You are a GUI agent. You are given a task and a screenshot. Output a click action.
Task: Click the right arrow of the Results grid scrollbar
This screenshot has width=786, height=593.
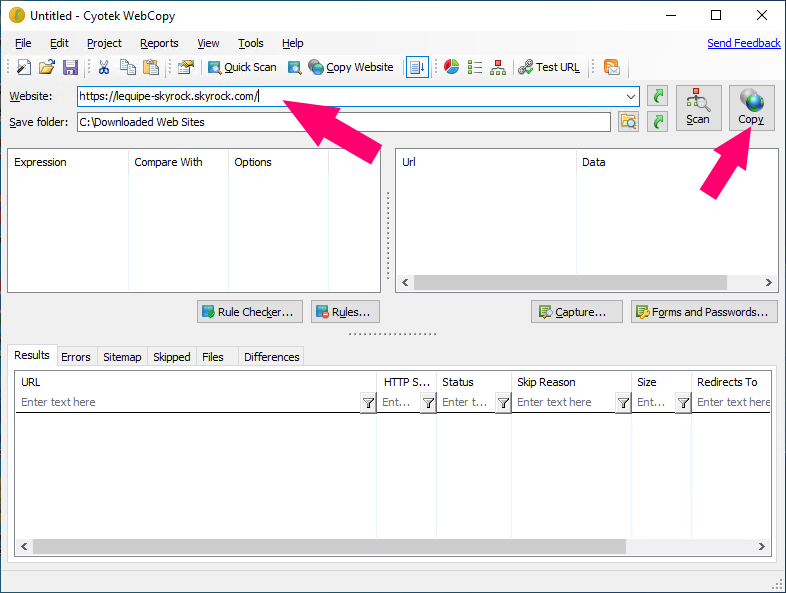pos(761,546)
